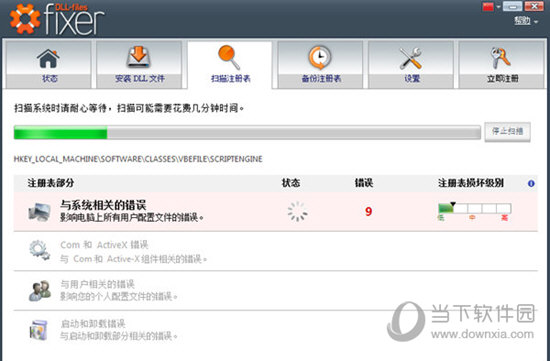Click the 影响您的个人配置文件的错误 description
Screen dimensions: 550x361
119,296
